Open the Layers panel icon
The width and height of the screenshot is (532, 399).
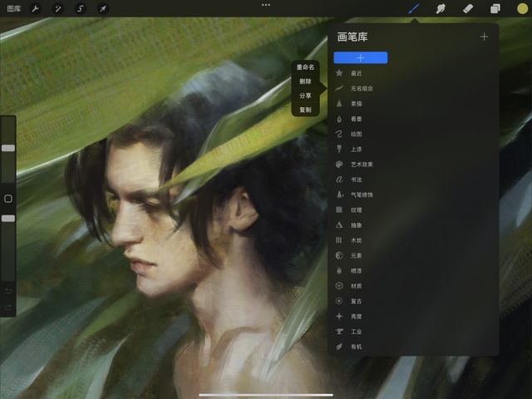point(495,8)
